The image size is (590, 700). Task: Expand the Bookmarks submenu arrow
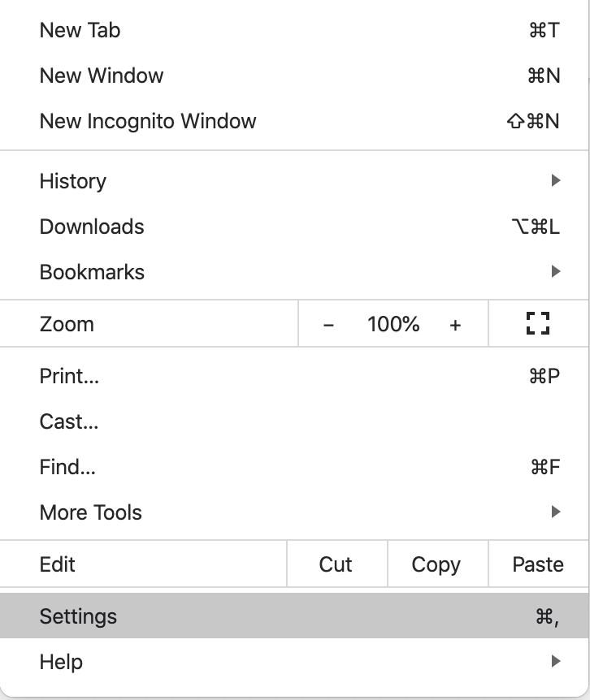(556, 271)
